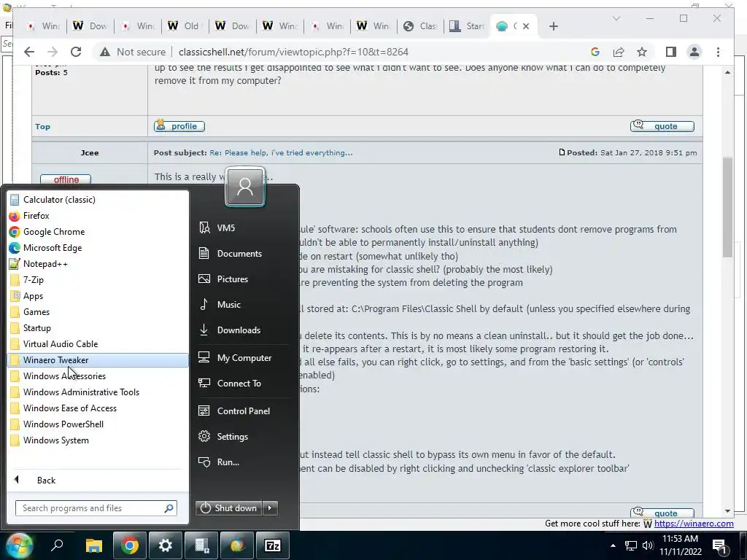Open My Computer from the start menu

tap(244, 357)
